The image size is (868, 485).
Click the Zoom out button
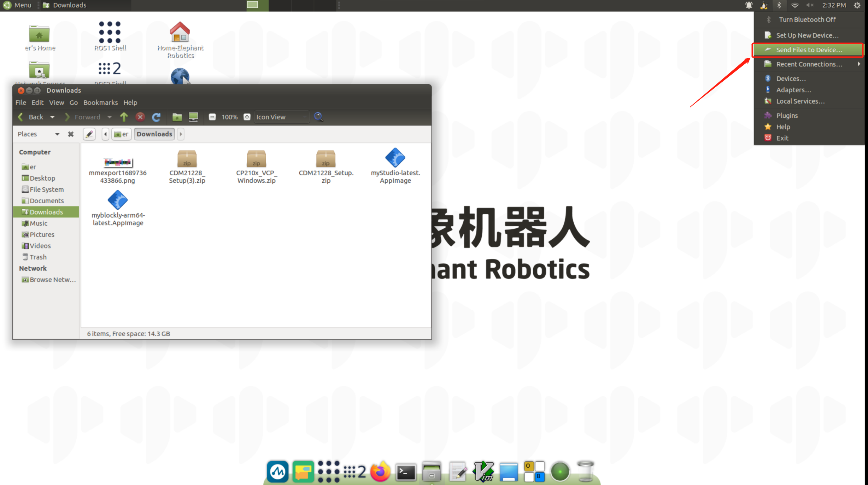(x=212, y=117)
